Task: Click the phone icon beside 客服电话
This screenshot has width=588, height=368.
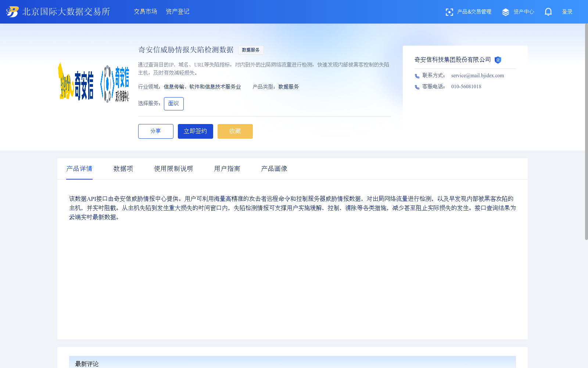Action: click(x=417, y=87)
